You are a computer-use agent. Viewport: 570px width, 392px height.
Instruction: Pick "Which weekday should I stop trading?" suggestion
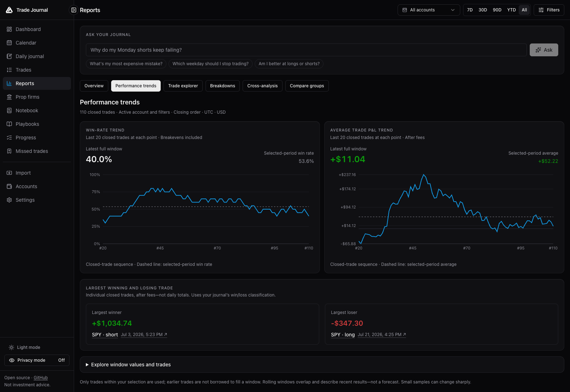[x=211, y=64]
